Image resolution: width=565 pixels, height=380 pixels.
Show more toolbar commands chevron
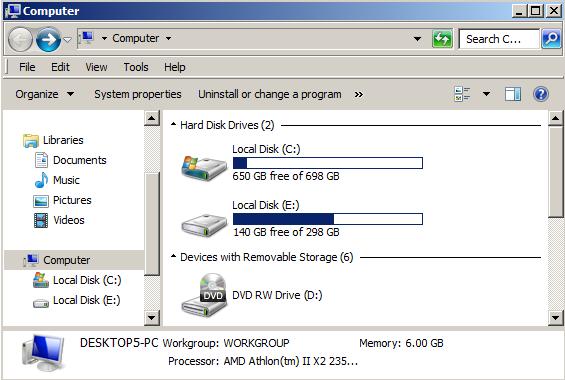pos(359,95)
